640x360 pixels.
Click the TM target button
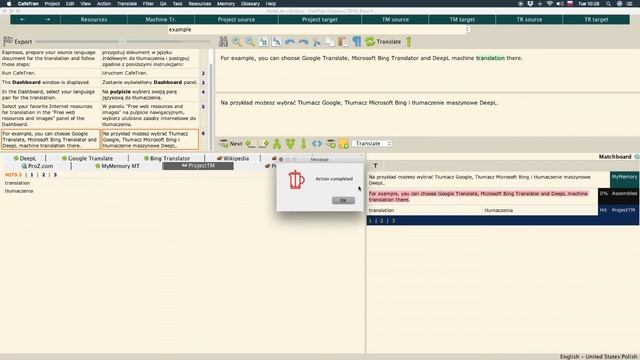click(x=462, y=19)
